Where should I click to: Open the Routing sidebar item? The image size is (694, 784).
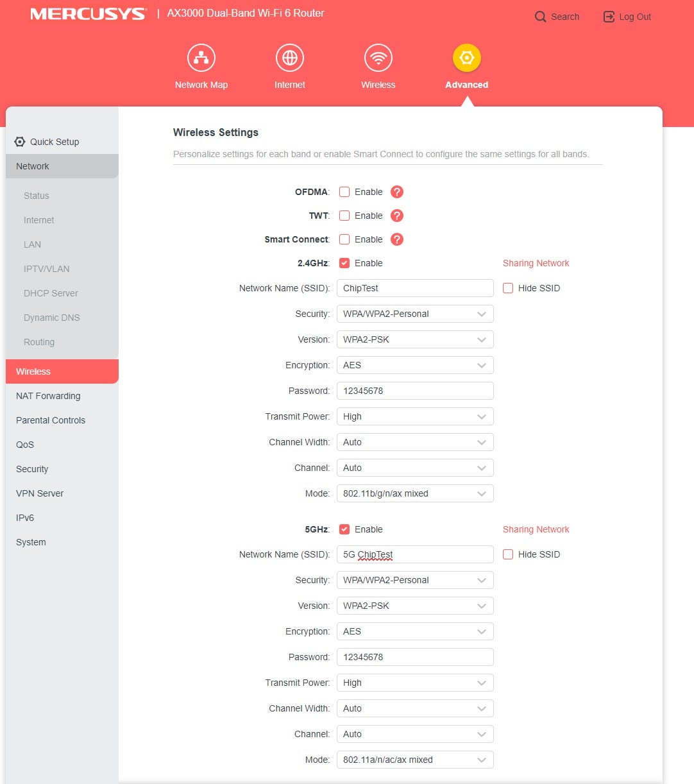coord(39,342)
